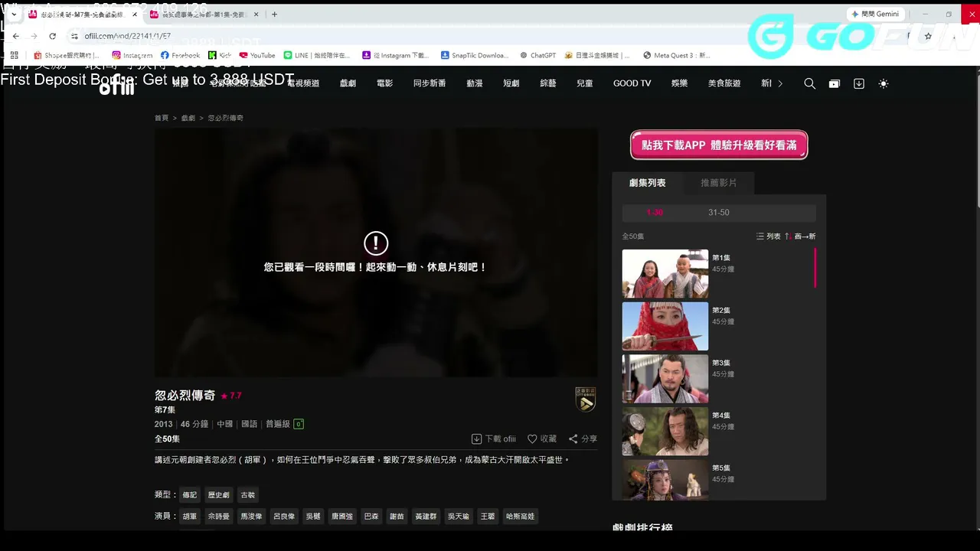Image resolution: width=980 pixels, height=551 pixels.
Task: Open the 動漫 navigation item
Action: [475, 83]
